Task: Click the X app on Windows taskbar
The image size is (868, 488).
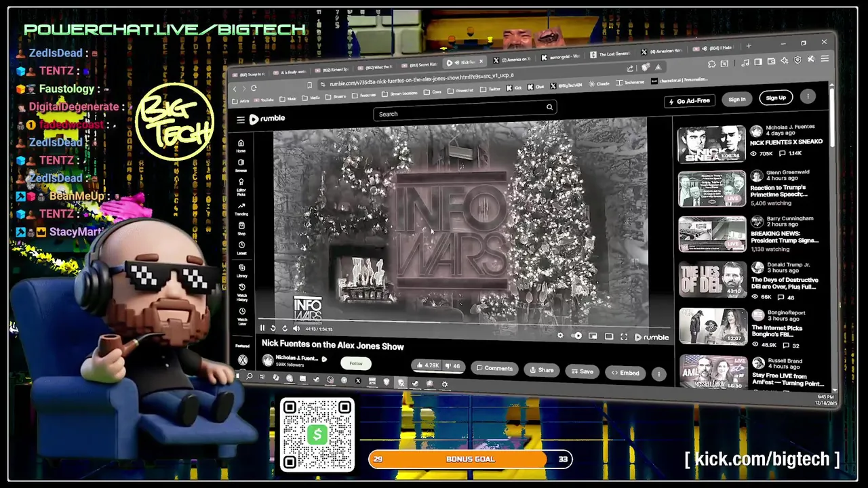Action: [358, 381]
